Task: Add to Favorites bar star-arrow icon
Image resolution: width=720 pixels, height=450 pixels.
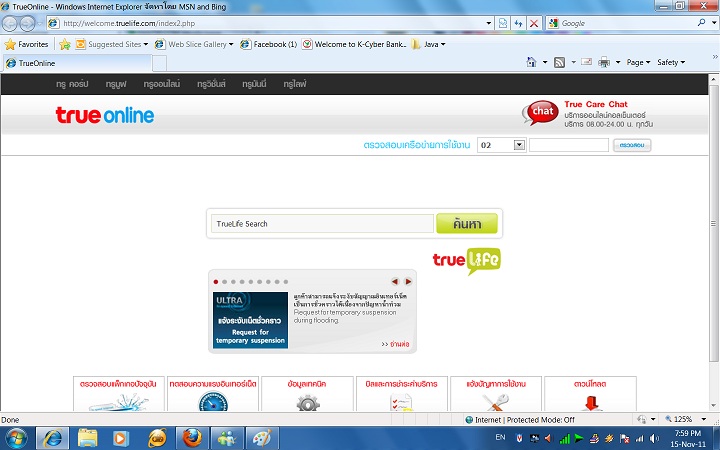Action: [x=65, y=44]
